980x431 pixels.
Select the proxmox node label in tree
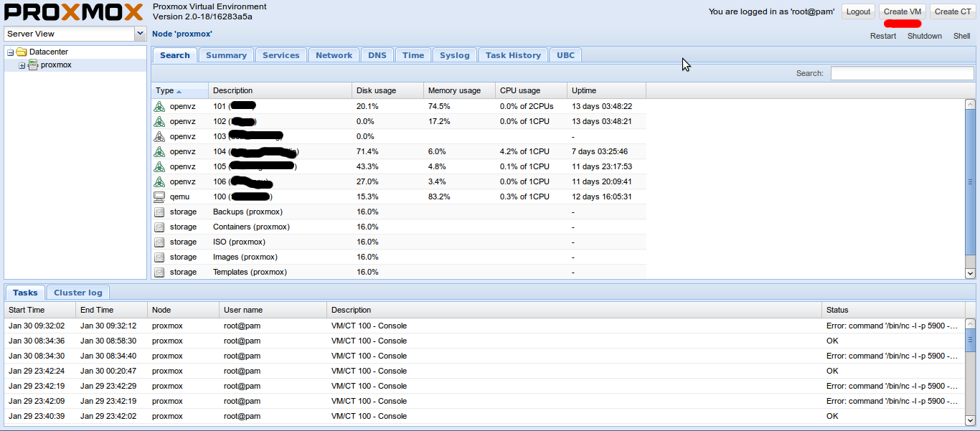pyautogui.click(x=56, y=65)
